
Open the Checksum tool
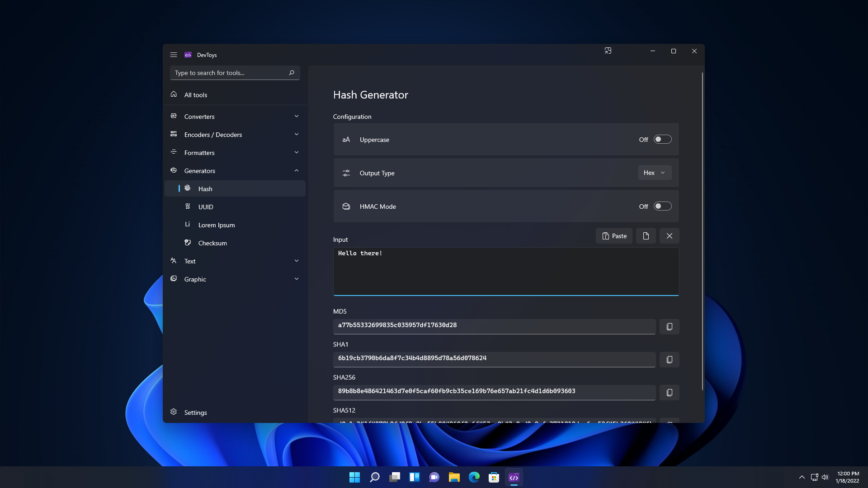212,243
